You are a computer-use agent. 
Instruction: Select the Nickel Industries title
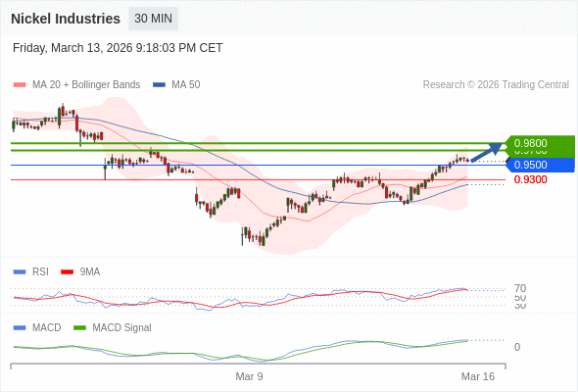click(66, 19)
